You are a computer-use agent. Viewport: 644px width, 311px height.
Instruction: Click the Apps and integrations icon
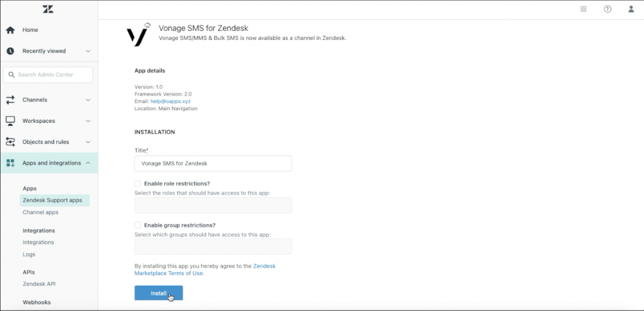click(x=10, y=163)
